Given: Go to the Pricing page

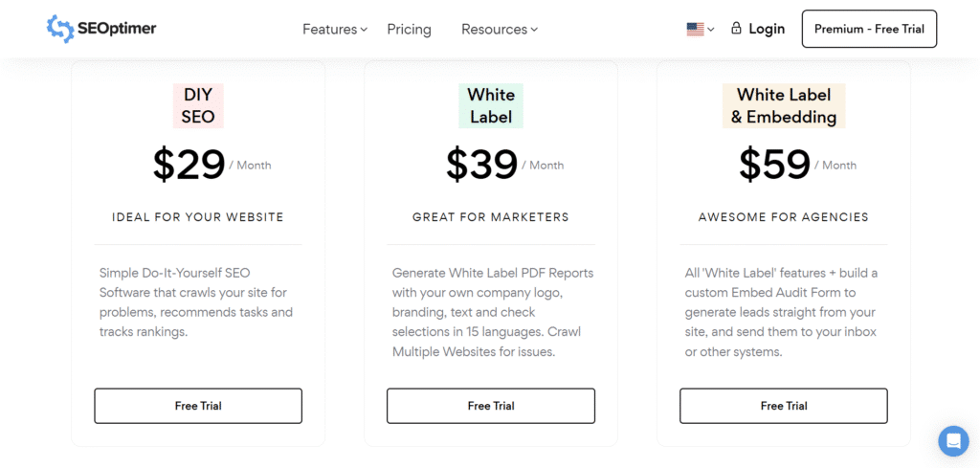Looking at the screenshot, I should 409,30.
